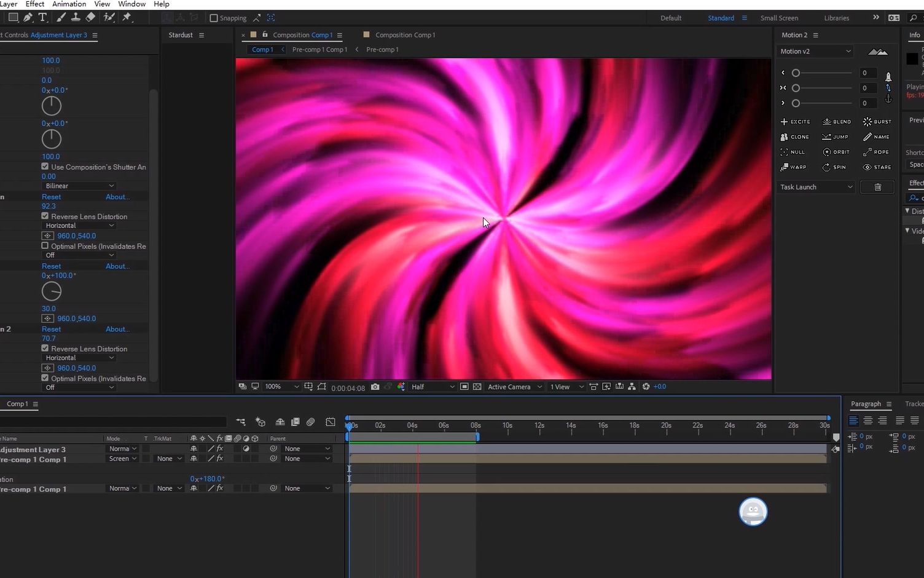Click the STARE tool in Motion 2
The image size is (924, 578).
[x=877, y=167]
